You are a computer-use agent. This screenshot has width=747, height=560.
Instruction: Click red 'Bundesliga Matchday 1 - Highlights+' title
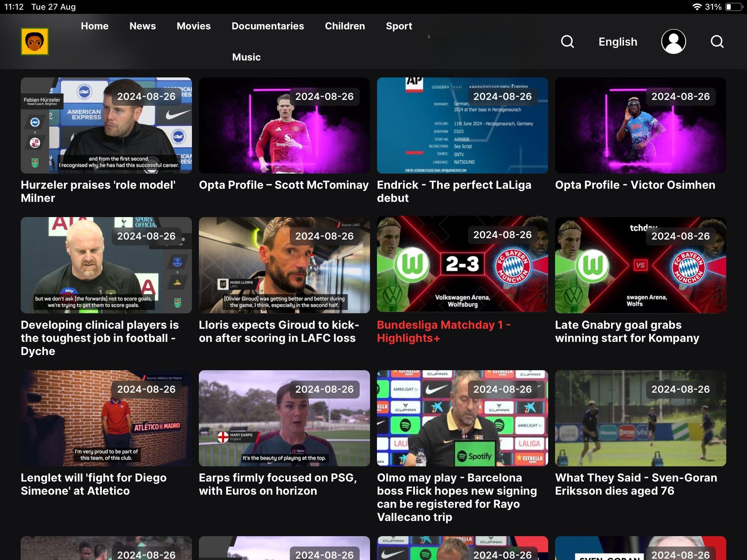(x=444, y=331)
